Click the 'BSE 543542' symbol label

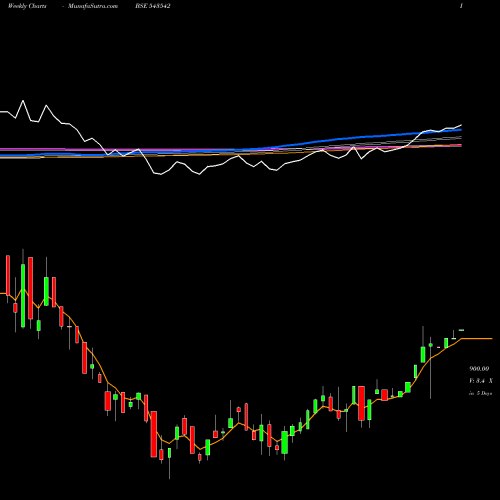pos(153,6)
